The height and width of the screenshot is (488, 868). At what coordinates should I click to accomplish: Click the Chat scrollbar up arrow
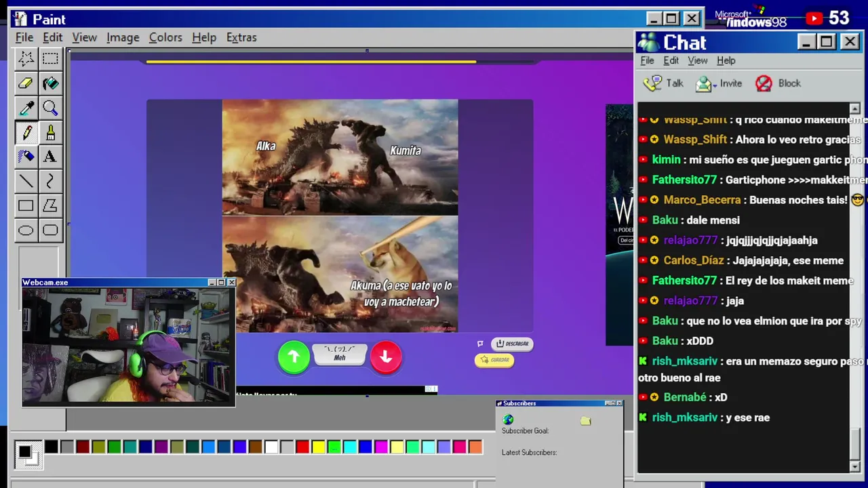[854, 108]
